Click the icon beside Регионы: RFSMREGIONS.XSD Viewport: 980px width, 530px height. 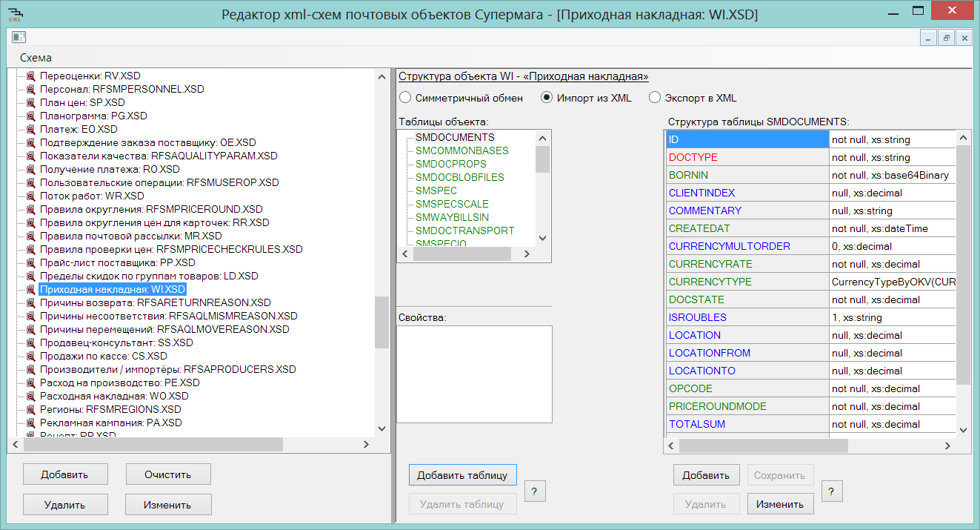31,409
